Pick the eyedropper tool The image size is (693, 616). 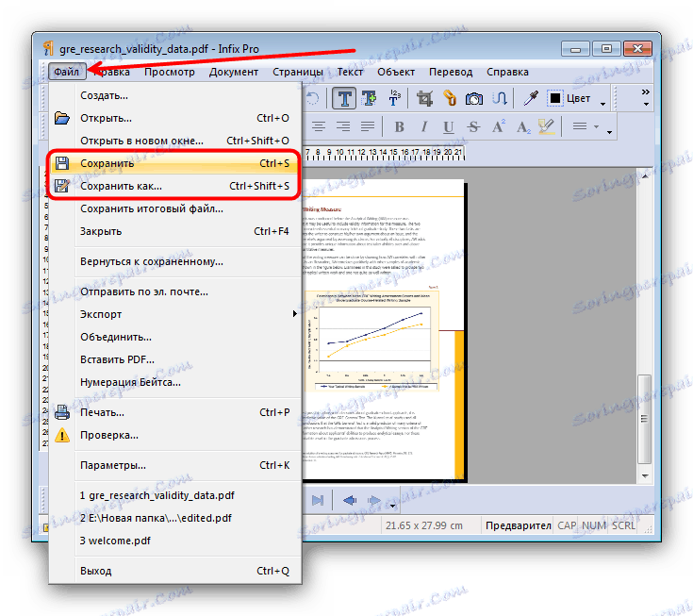coord(530,98)
